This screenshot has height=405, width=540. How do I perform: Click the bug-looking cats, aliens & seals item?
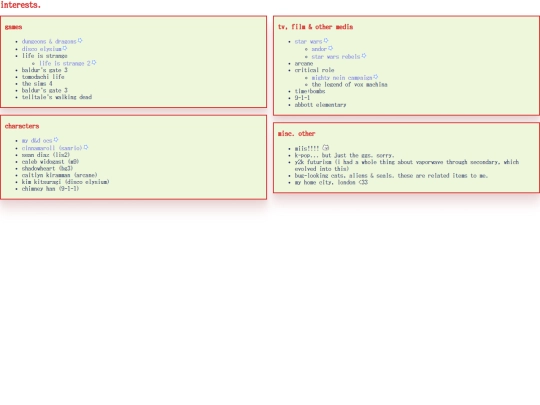click(391, 176)
